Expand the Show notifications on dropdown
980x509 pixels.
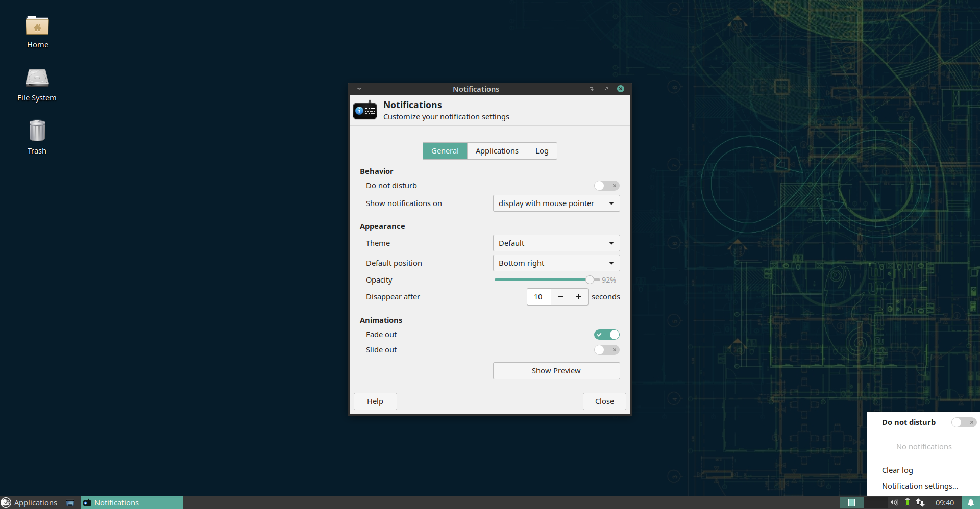tap(556, 203)
